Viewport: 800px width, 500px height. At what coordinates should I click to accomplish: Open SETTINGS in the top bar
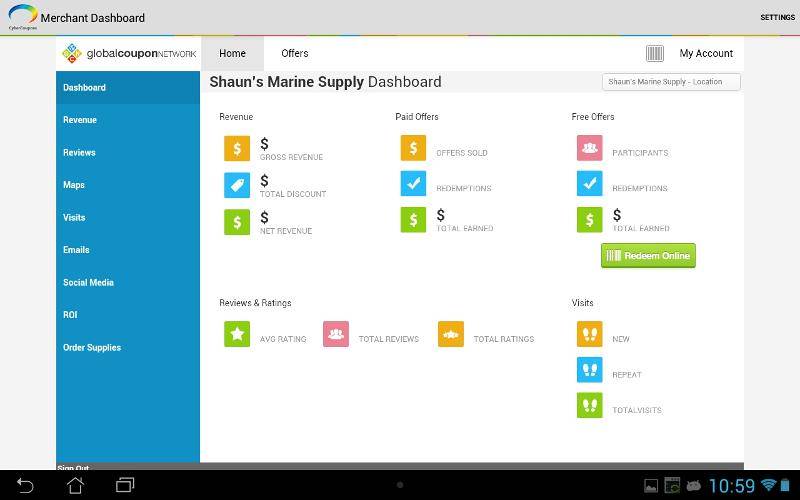(778, 17)
